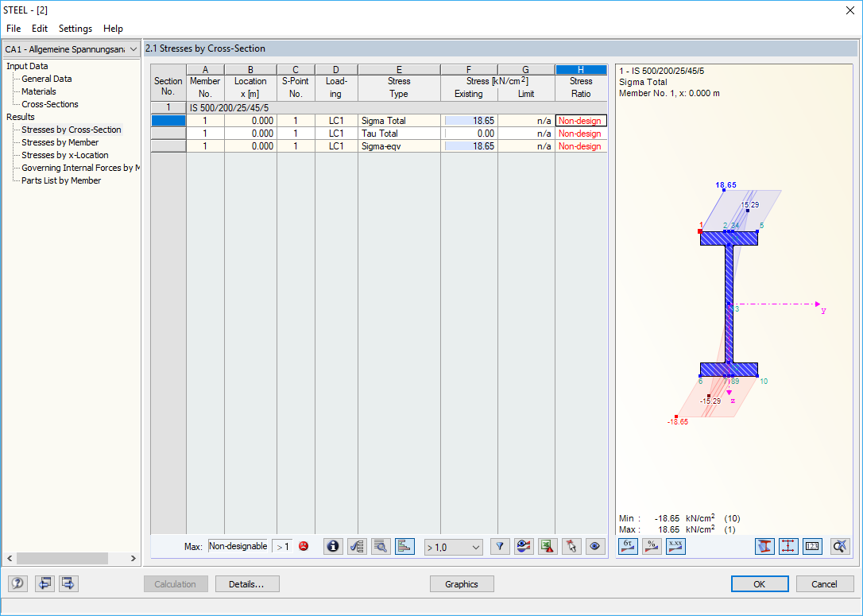Image resolution: width=863 pixels, height=616 pixels.
Task: Select the stress values display icon labeled 6τ
Action: point(628,546)
